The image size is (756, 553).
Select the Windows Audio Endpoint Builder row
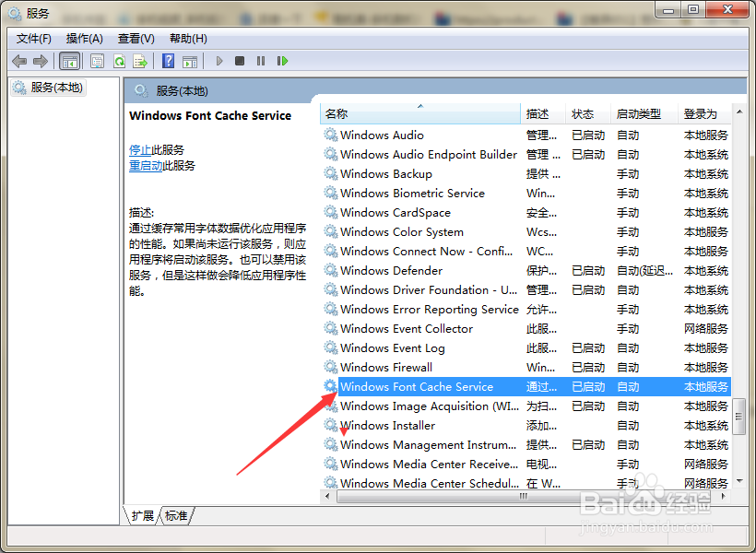526,154
